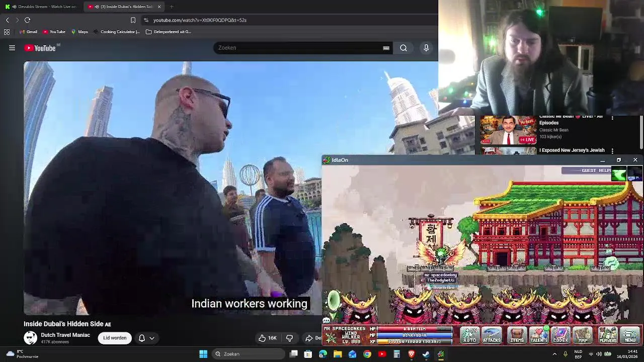
Task: Open the IdleOn MENU button
Action: click(630, 335)
